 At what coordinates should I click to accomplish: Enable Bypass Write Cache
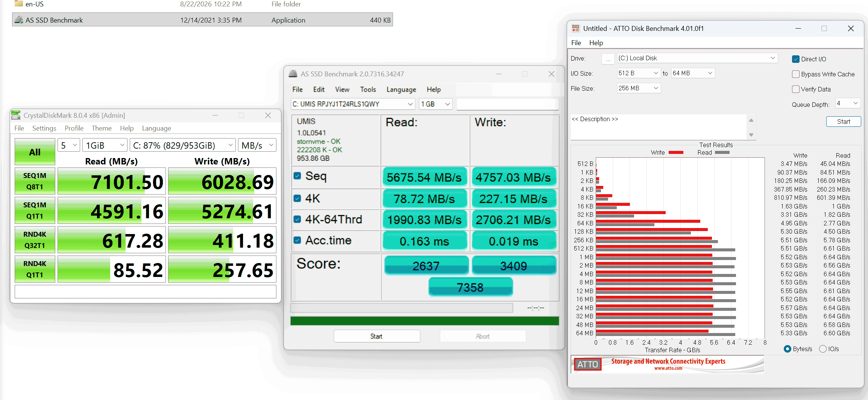[x=795, y=74]
